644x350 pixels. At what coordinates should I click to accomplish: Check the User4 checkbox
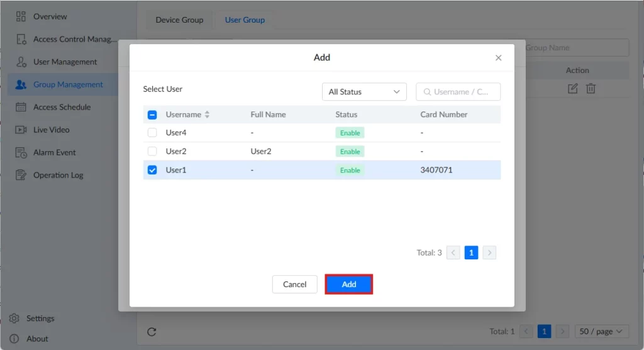(152, 132)
